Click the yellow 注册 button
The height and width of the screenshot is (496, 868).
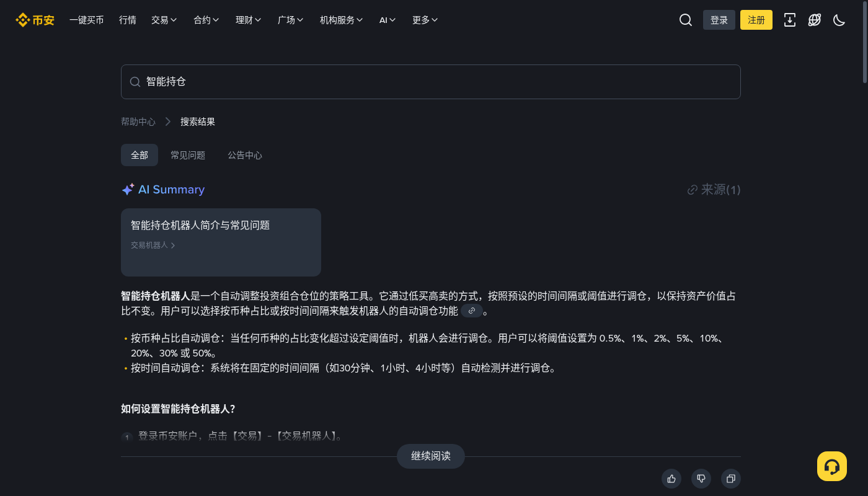tap(756, 20)
